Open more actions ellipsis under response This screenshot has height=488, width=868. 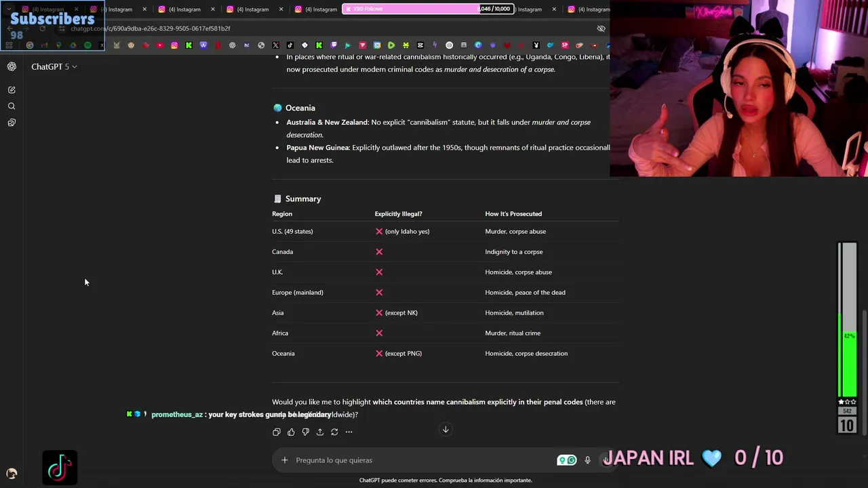349,432
